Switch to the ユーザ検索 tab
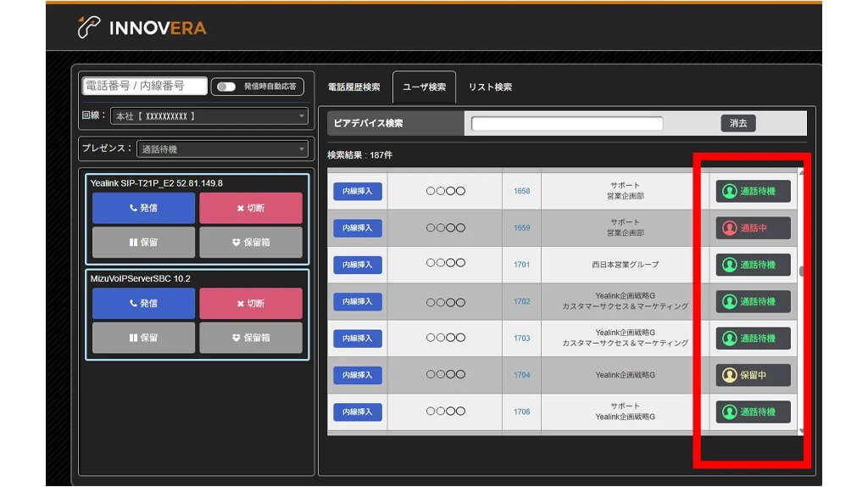868x487 pixels. pyautogui.click(x=424, y=87)
